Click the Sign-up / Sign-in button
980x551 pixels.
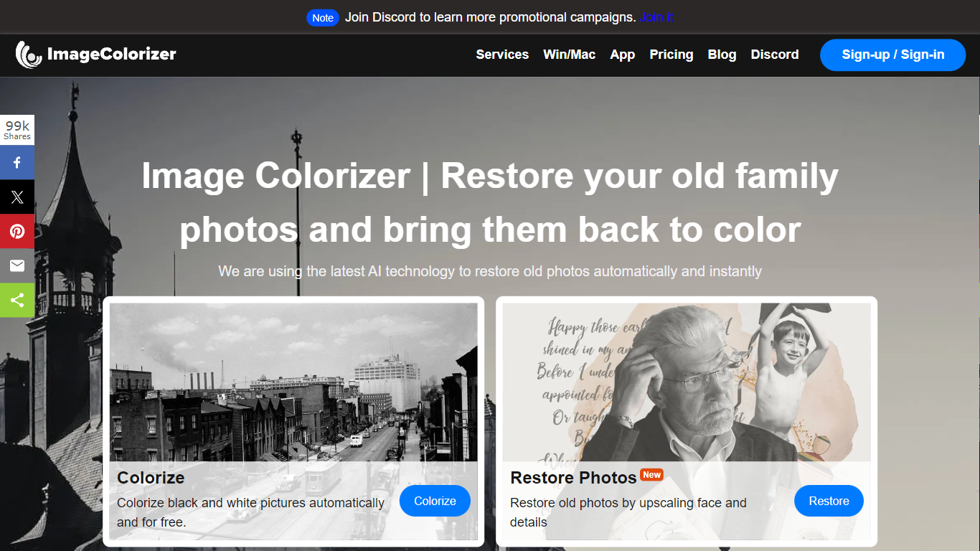[893, 55]
